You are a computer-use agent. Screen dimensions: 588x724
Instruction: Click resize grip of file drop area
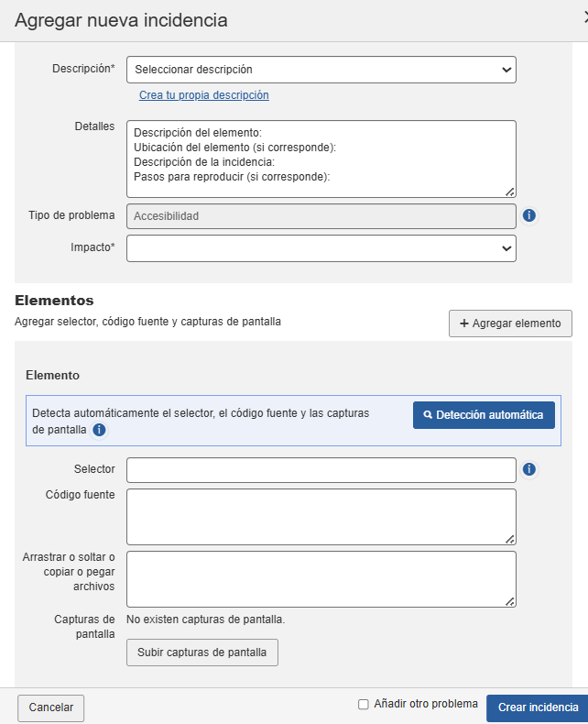(x=509, y=601)
